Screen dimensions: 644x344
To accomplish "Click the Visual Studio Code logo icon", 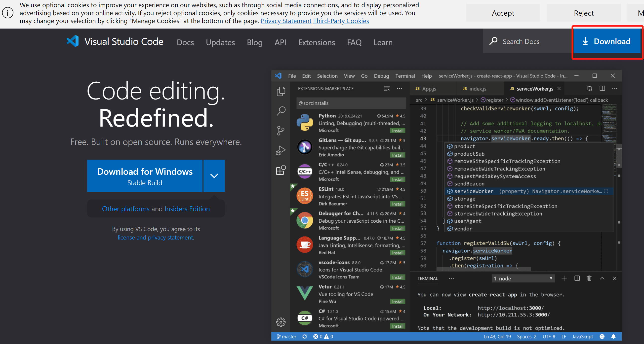I will click(x=73, y=41).
